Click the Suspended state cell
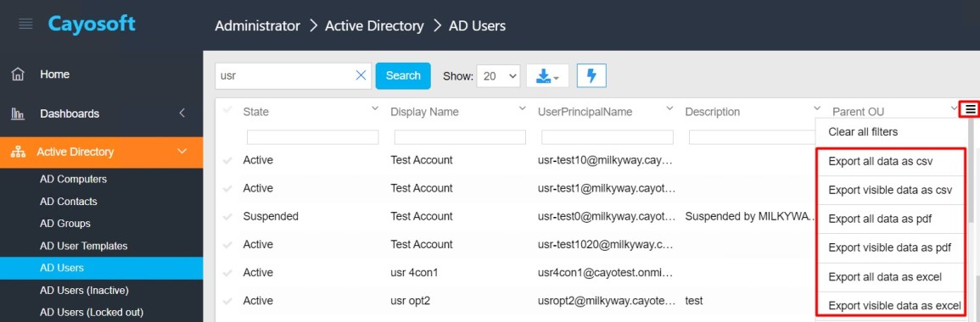Image resolution: width=980 pixels, height=322 pixels. [x=271, y=217]
